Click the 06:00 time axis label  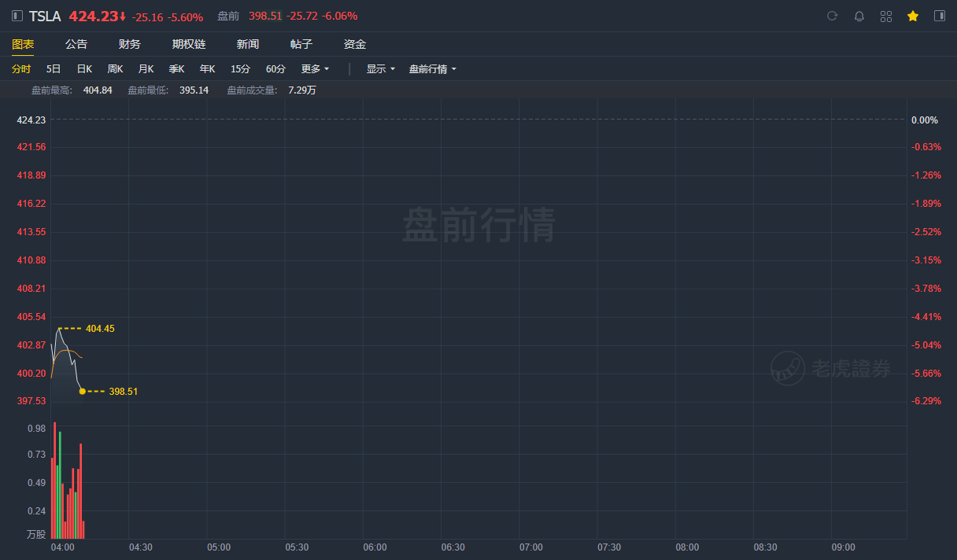point(375,547)
